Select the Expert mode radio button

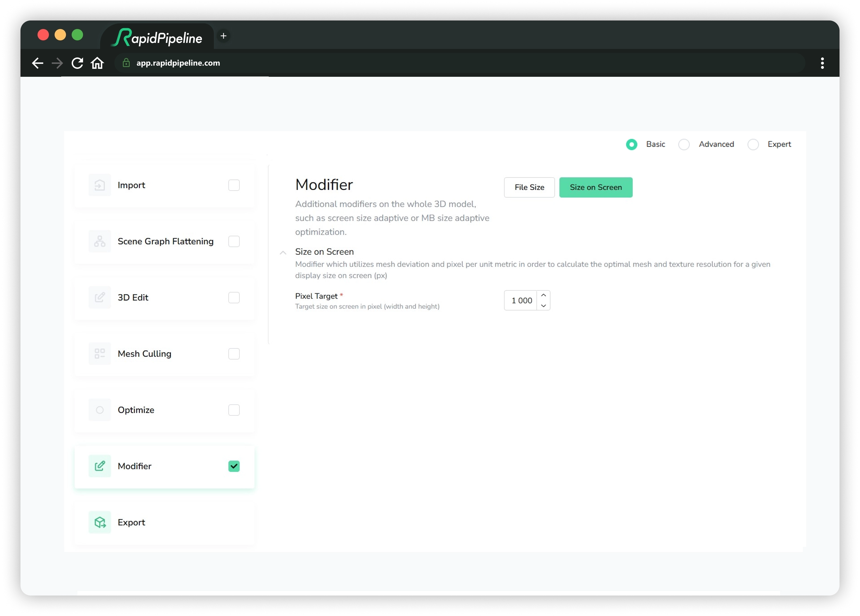click(753, 144)
